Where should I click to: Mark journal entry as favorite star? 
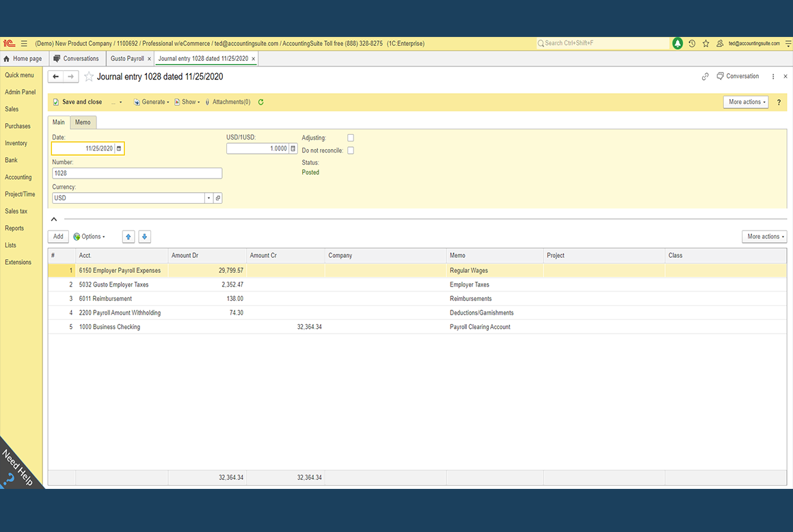click(x=88, y=77)
